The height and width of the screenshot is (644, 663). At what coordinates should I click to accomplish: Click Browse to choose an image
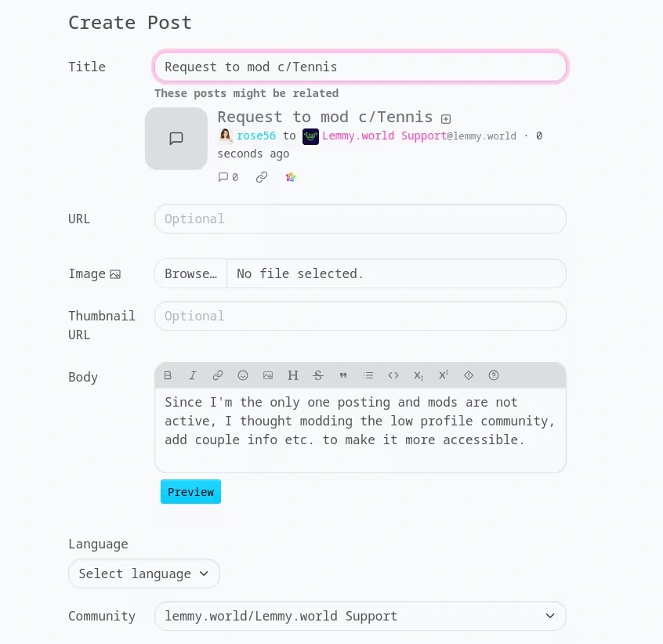[x=190, y=273]
